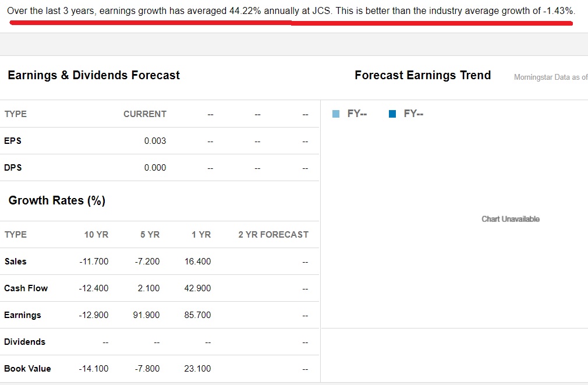The image size is (588, 385).
Task: Click the EPS current value 0.003
Action: coord(155,141)
